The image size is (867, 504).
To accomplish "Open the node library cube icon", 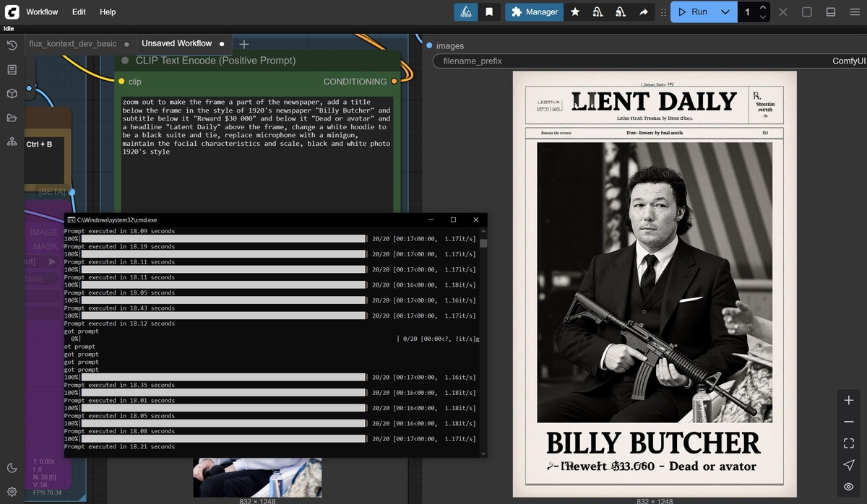I will coord(12,93).
